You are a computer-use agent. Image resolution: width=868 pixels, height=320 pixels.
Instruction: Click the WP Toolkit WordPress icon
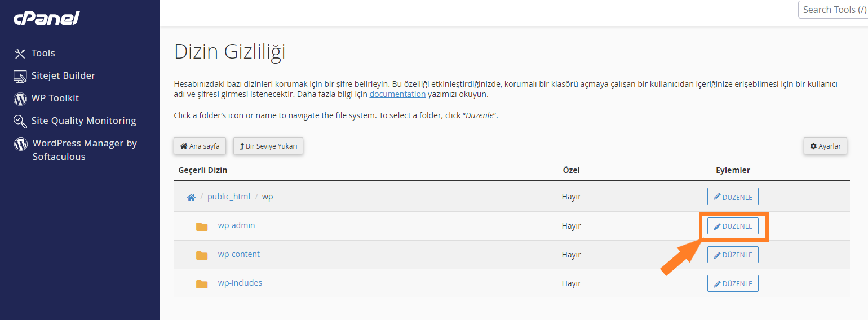coord(20,99)
